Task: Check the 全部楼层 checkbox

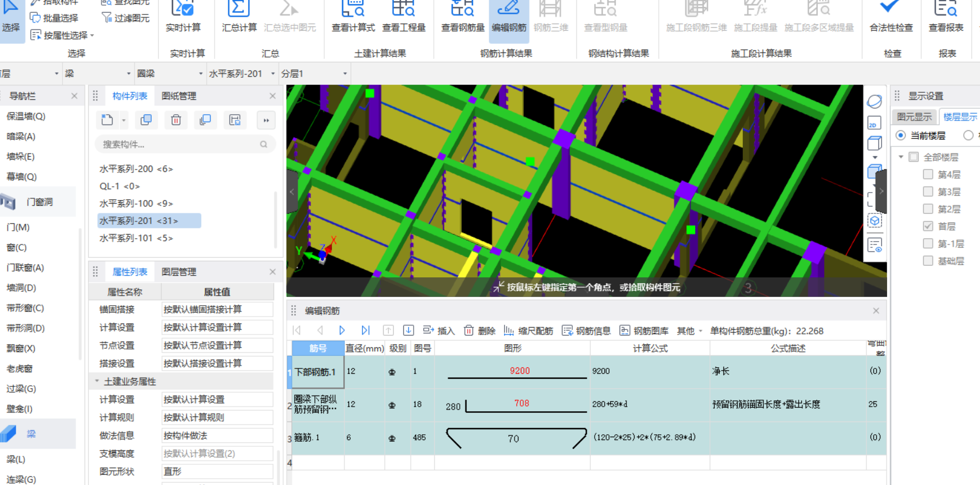Action: (914, 157)
